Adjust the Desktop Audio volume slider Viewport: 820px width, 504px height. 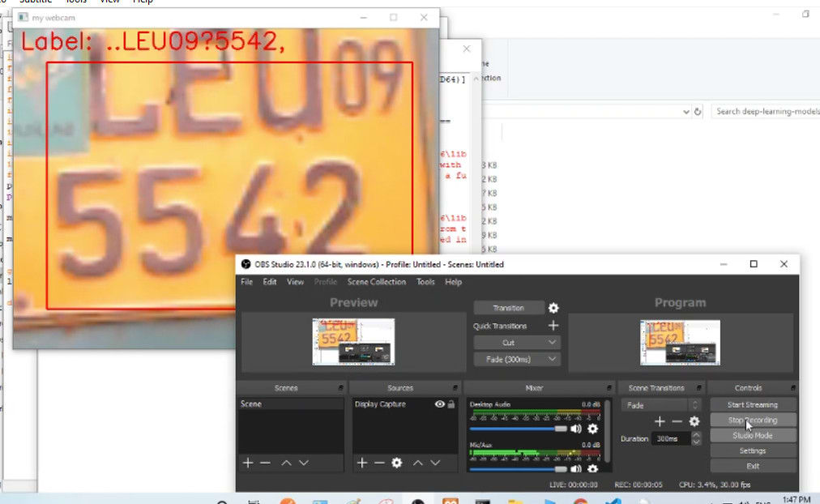click(519, 429)
